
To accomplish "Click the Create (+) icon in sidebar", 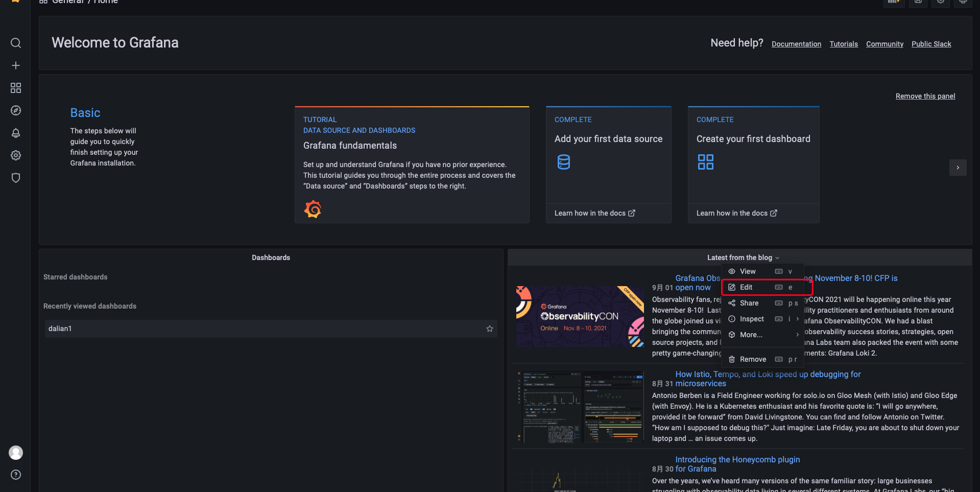I will pyautogui.click(x=16, y=65).
